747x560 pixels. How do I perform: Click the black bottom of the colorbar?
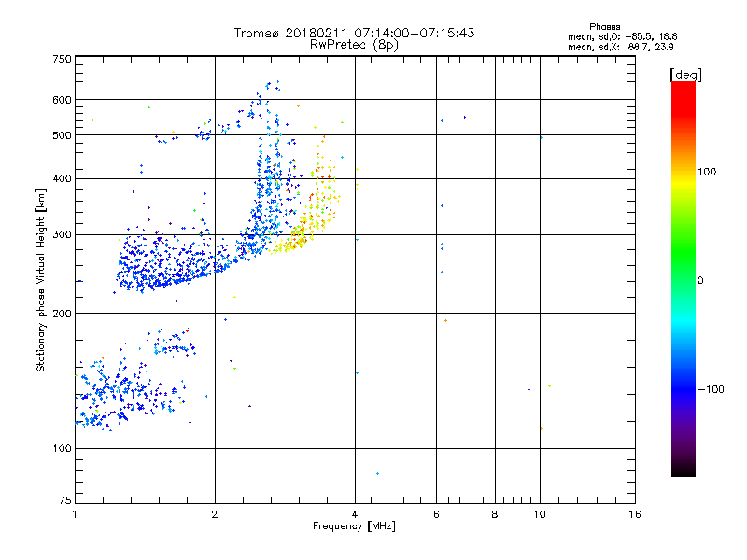684,469
